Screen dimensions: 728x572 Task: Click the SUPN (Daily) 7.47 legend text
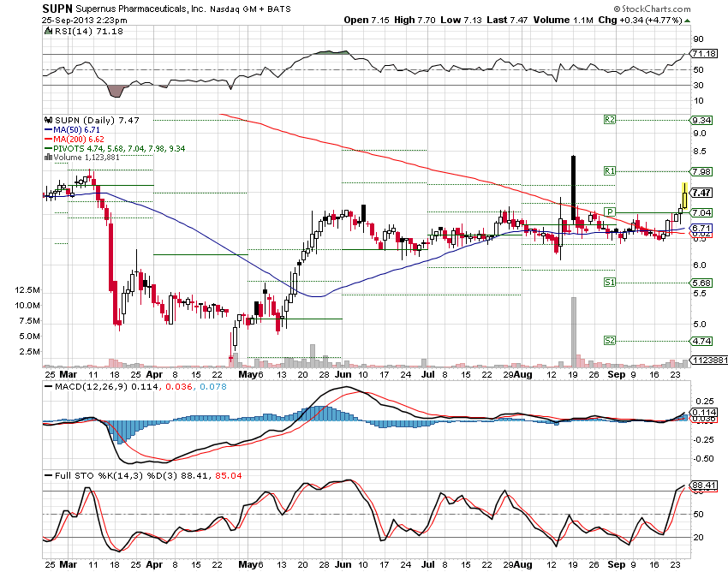97,120
